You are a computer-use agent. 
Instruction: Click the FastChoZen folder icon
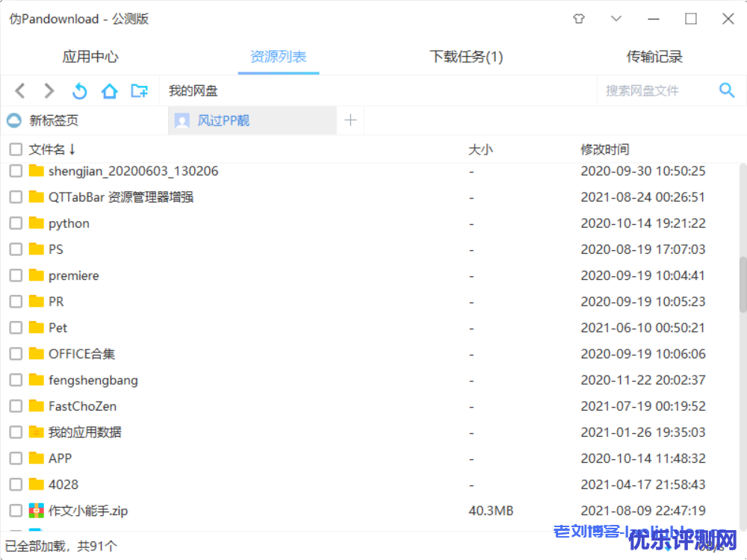tap(36, 406)
